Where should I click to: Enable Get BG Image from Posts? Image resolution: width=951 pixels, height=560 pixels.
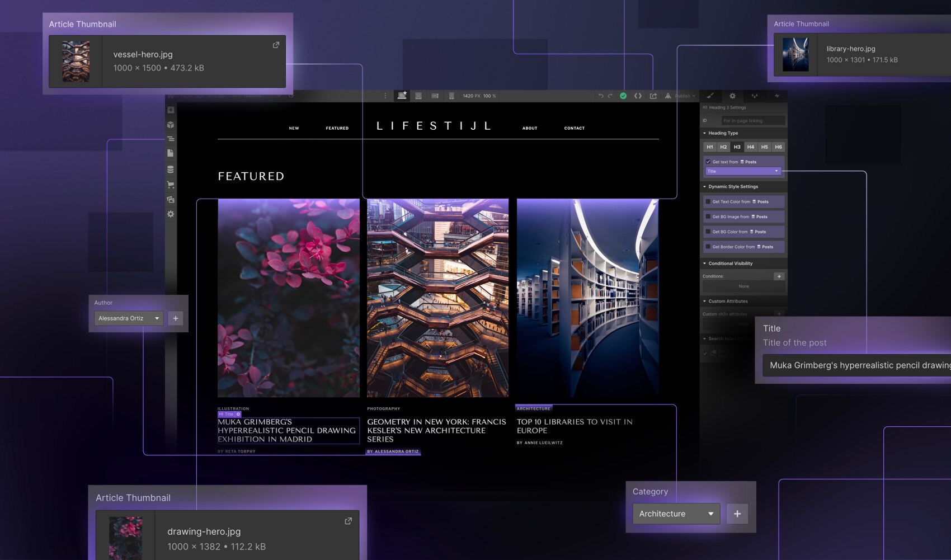(x=708, y=217)
